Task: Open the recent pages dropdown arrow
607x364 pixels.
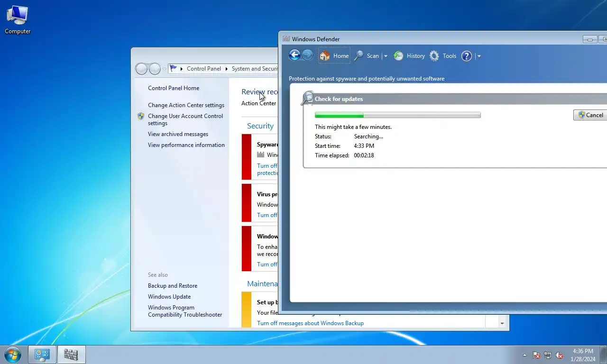Action: tap(164, 69)
